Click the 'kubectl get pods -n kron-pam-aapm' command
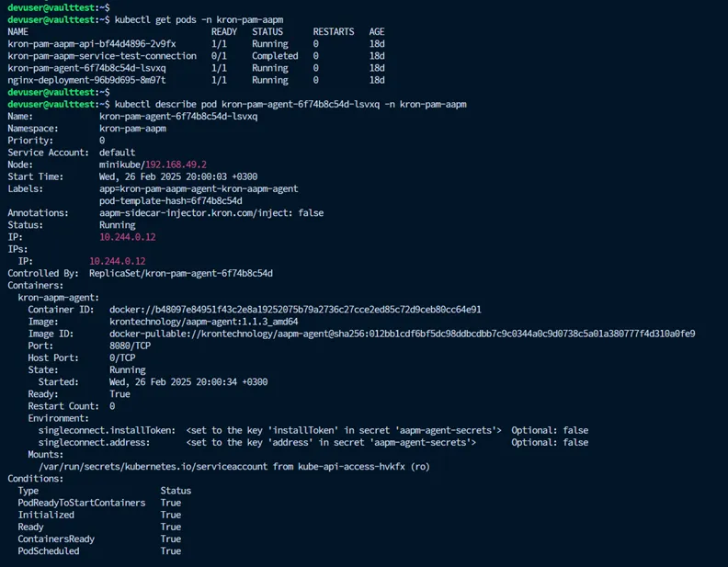The width and height of the screenshot is (728, 567). 199,20
